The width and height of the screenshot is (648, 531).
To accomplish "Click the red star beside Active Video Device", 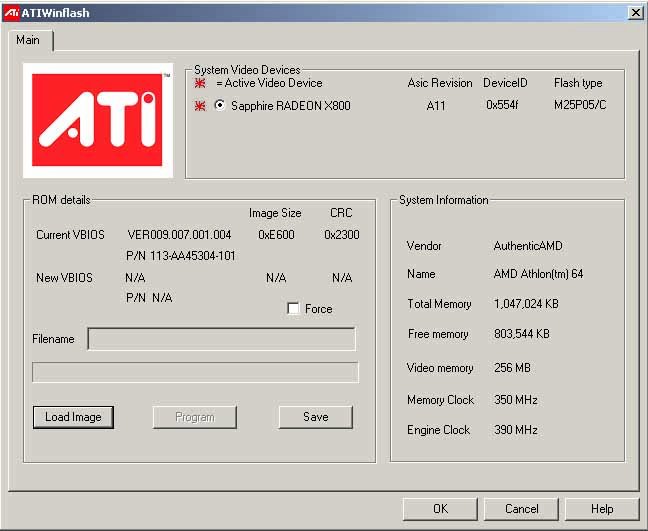I will pyautogui.click(x=200, y=84).
